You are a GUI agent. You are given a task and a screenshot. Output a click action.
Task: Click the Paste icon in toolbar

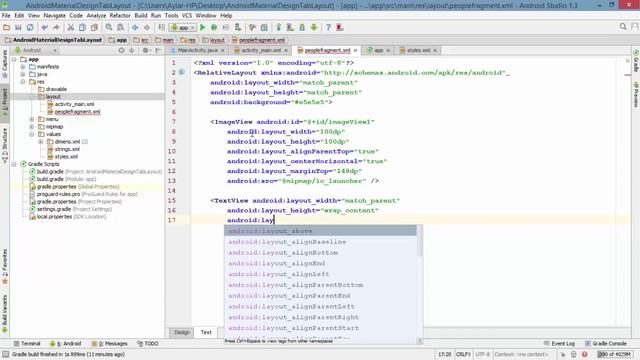(x=94, y=27)
